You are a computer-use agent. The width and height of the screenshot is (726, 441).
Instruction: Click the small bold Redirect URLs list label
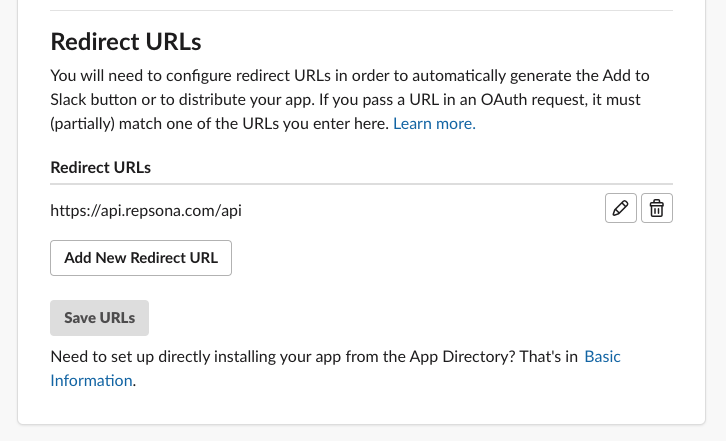(101, 167)
